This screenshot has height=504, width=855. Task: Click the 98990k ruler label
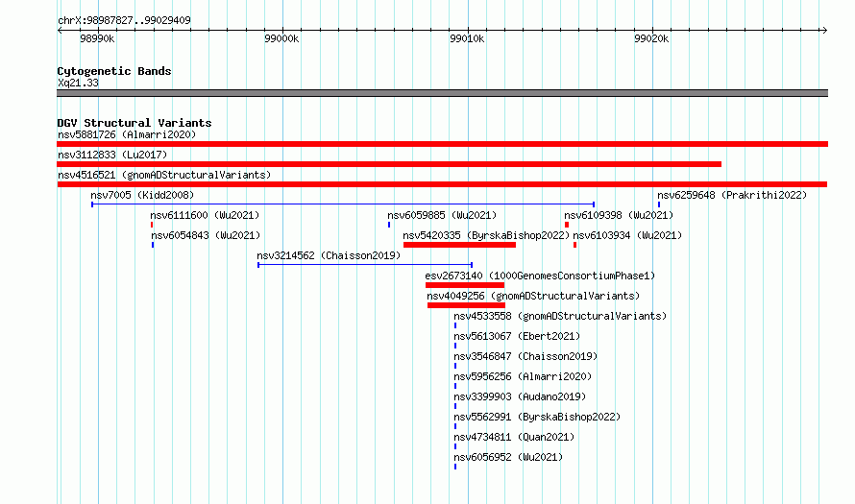pyautogui.click(x=97, y=38)
